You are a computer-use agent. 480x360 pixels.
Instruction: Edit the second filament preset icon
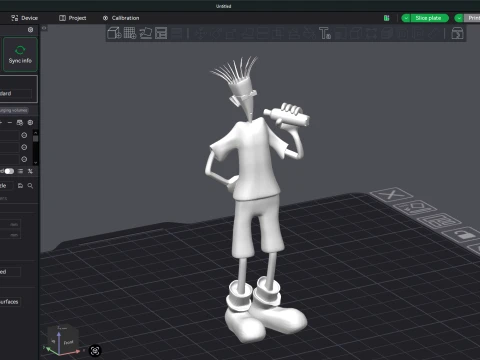(24, 147)
